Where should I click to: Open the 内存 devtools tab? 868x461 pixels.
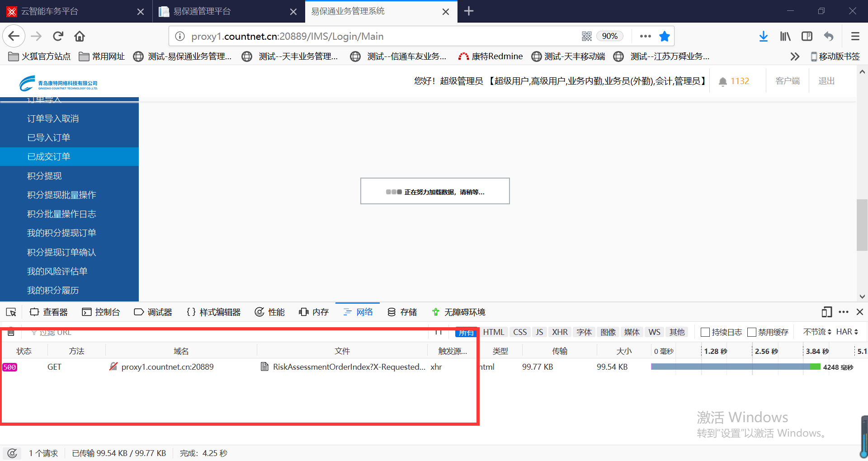[x=314, y=312]
